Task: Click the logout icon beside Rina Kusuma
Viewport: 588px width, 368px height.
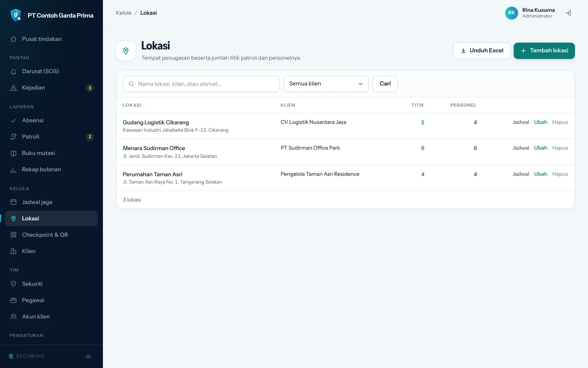Action: (x=568, y=13)
